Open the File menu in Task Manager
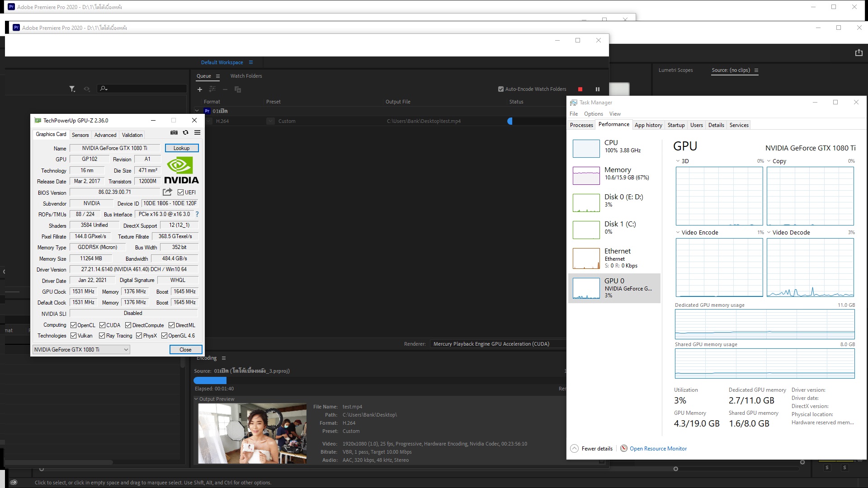 point(574,114)
